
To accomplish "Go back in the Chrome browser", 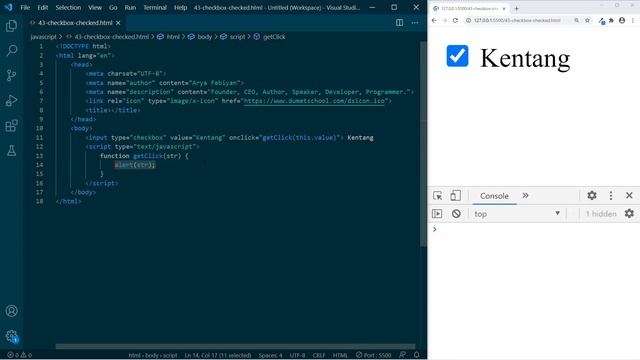I will tap(434, 20).
